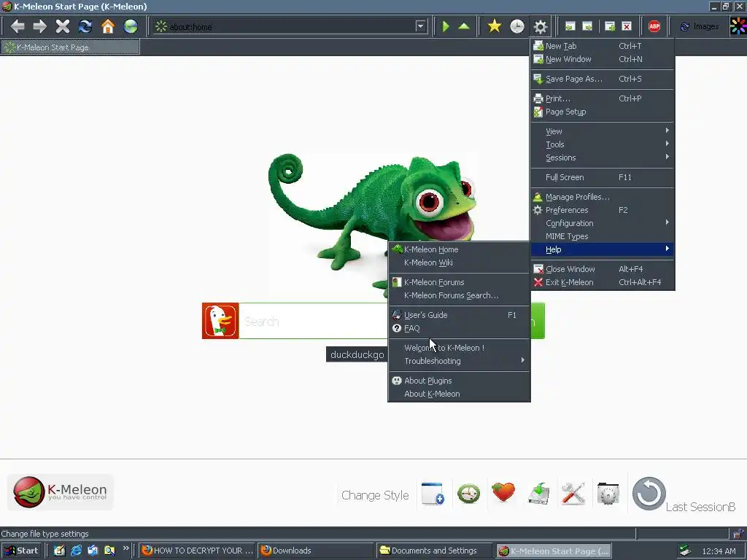The image size is (747, 560).
Task: Open K-Meleon Forums in Help submenu
Action: [460, 282]
